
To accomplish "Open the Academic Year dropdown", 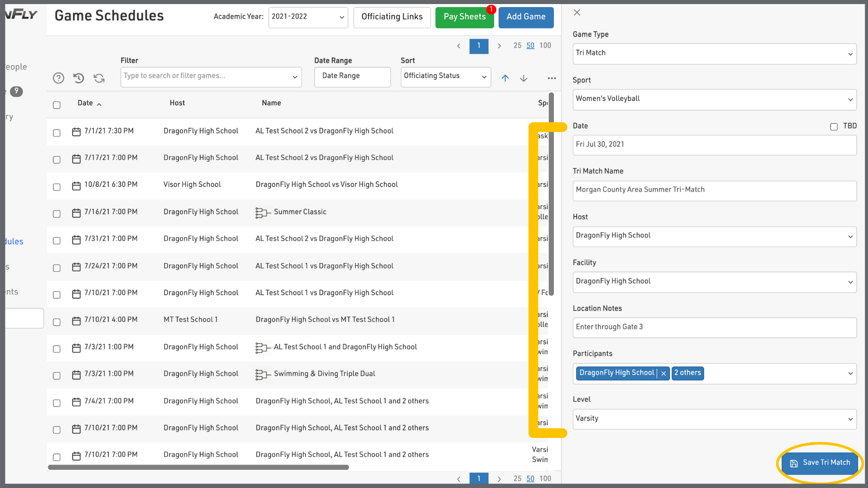I will (308, 17).
